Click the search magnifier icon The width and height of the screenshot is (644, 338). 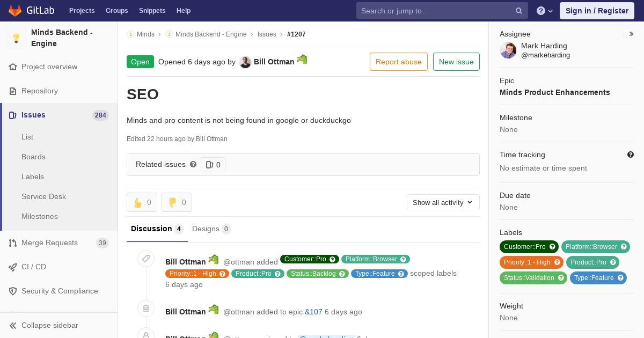tap(519, 11)
